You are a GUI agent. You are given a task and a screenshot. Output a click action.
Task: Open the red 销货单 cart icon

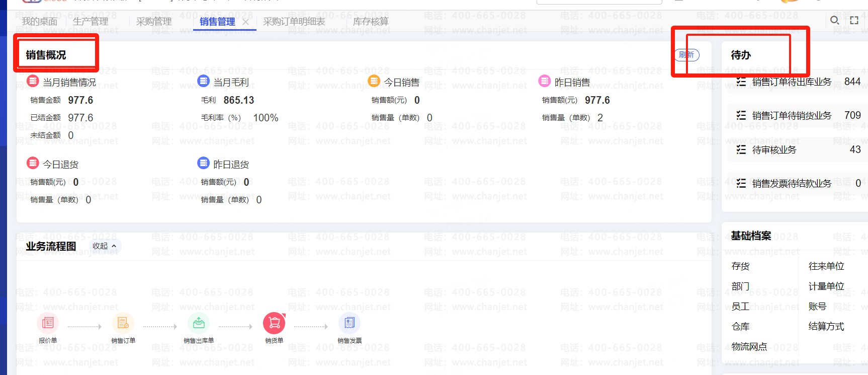(274, 323)
